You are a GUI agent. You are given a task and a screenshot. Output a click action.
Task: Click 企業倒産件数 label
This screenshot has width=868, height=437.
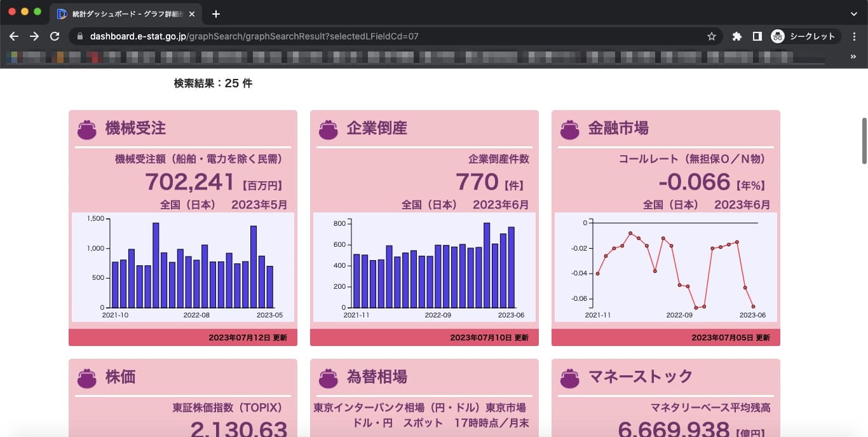click(499, 159)
